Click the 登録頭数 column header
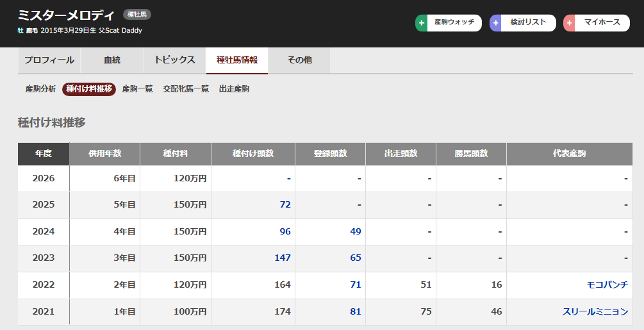This screenshot has height=330, width=644. 330,154
